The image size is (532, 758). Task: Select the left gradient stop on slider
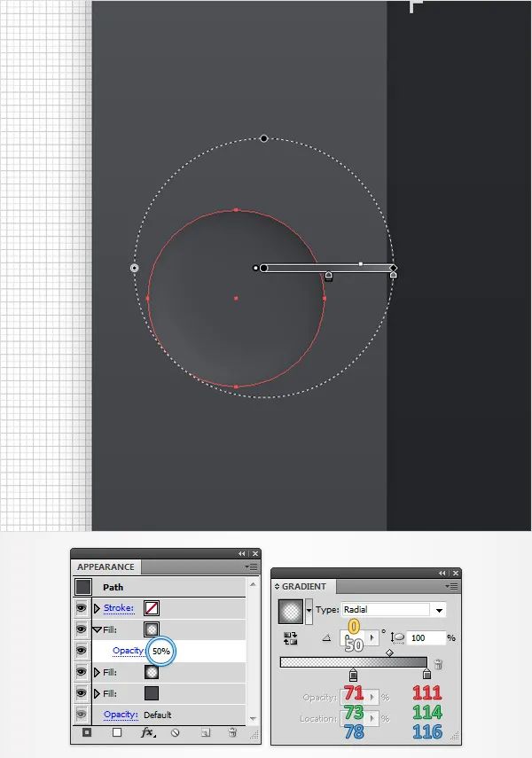click(x=354, y=675)
